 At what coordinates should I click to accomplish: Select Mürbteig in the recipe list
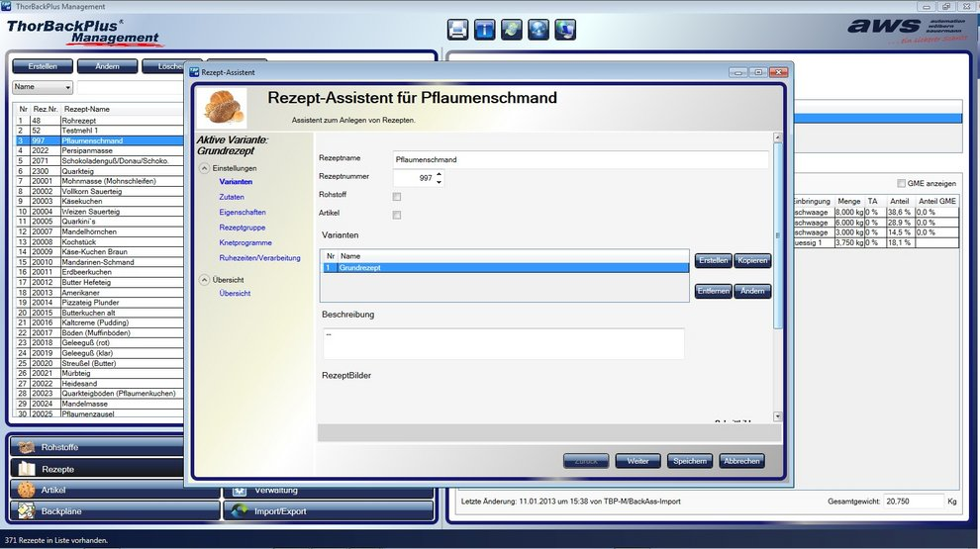coord(99,373)
